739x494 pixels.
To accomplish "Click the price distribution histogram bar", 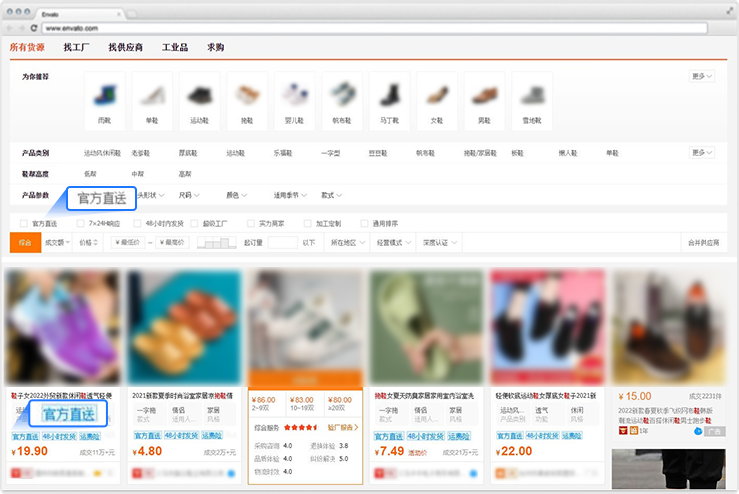I will [x=216, y=243].
